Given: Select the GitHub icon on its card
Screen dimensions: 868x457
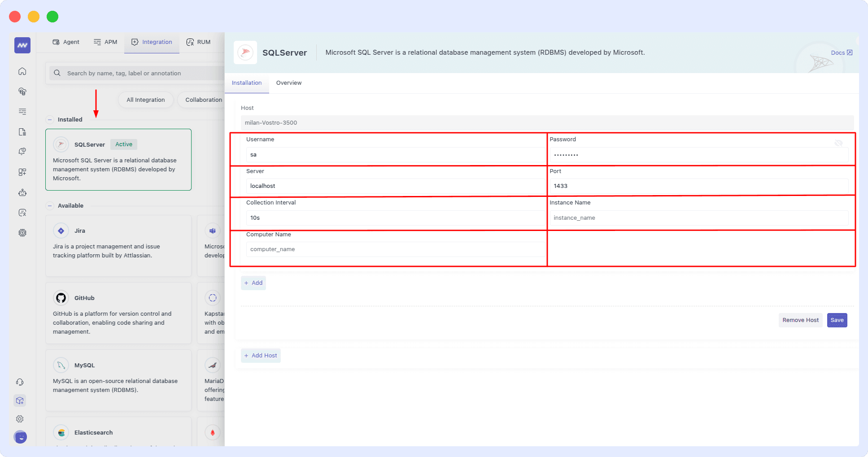Looking at the screenshot, I should [x=61, y=297].
